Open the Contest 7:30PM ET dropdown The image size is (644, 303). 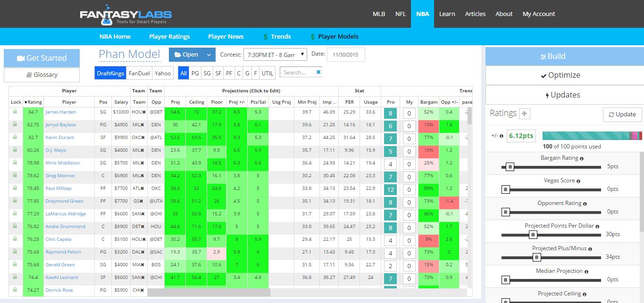275,55
